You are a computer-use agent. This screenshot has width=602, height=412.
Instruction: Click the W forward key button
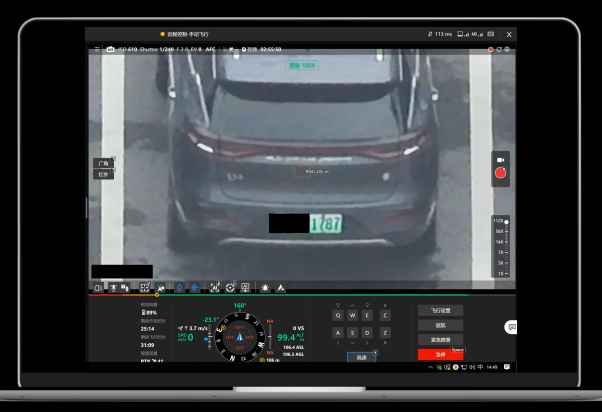pyautogui.click(x=352, y=315)
